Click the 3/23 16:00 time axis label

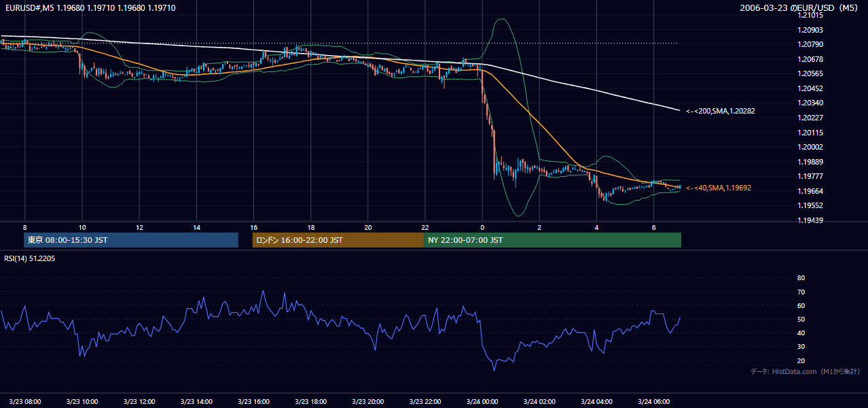point(254,401)
